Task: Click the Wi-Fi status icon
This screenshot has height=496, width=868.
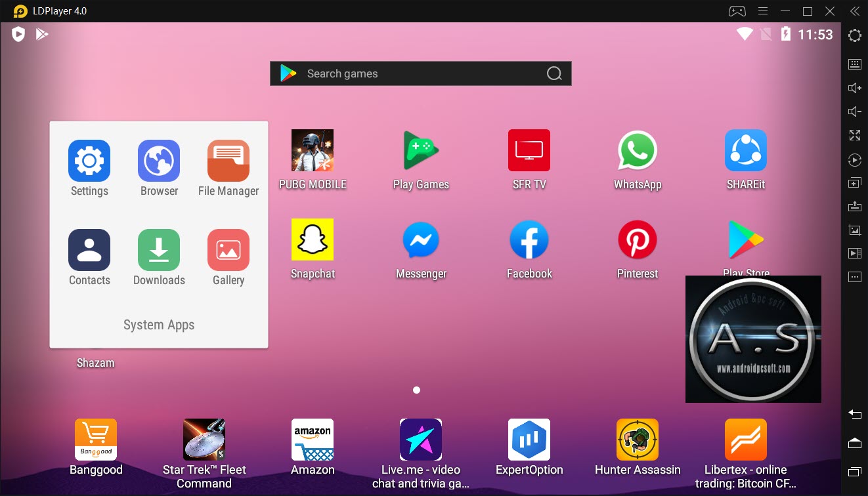Action: coord(745,34)
